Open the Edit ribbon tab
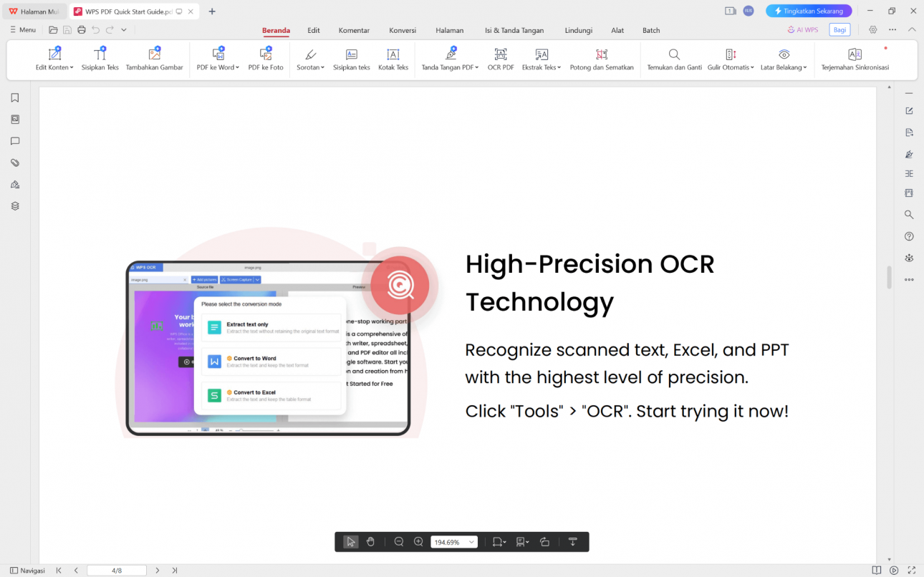The width and height of the screenshot is (924, 577). (x=314, y=30)
